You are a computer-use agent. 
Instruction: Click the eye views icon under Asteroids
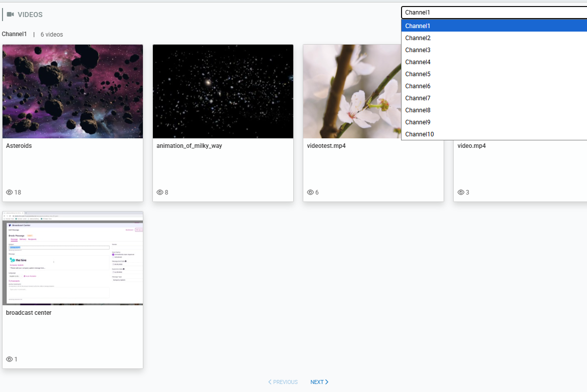coord(9,192)
